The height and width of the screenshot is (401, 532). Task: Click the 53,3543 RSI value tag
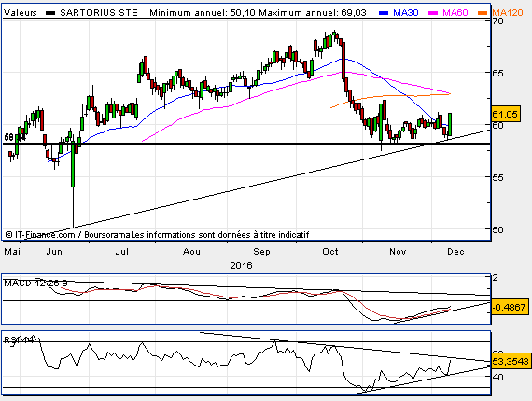511,361
